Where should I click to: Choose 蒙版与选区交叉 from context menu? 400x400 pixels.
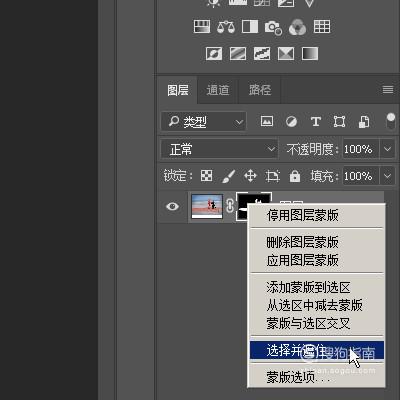[317, 323]
